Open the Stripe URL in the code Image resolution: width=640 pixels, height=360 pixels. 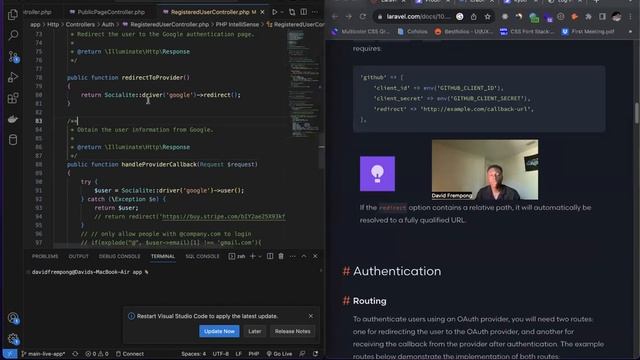click(224, 217)
